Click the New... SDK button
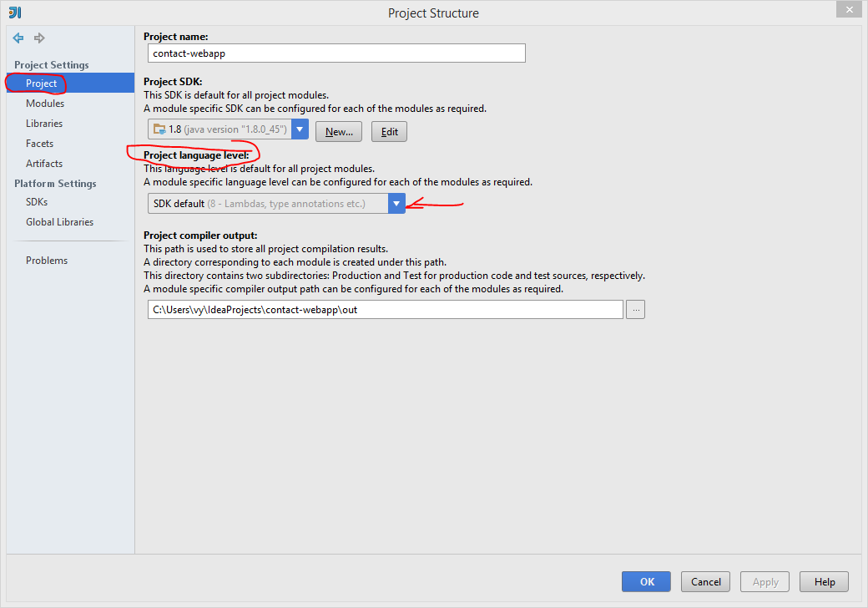 tap(339, 132)
